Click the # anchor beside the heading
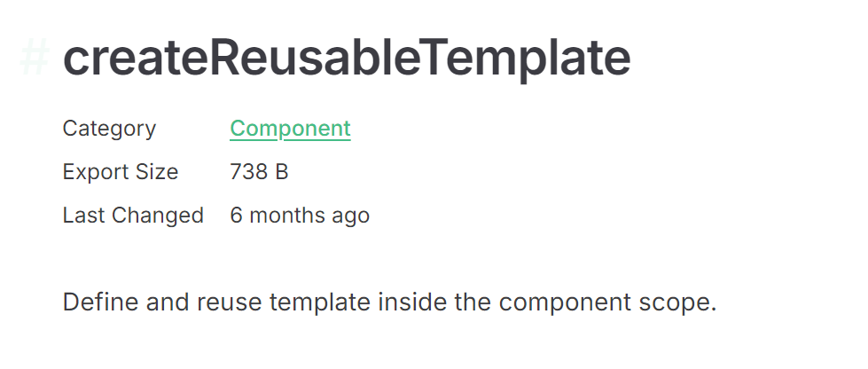Screen dimensions: 868x369 [34, 59]
